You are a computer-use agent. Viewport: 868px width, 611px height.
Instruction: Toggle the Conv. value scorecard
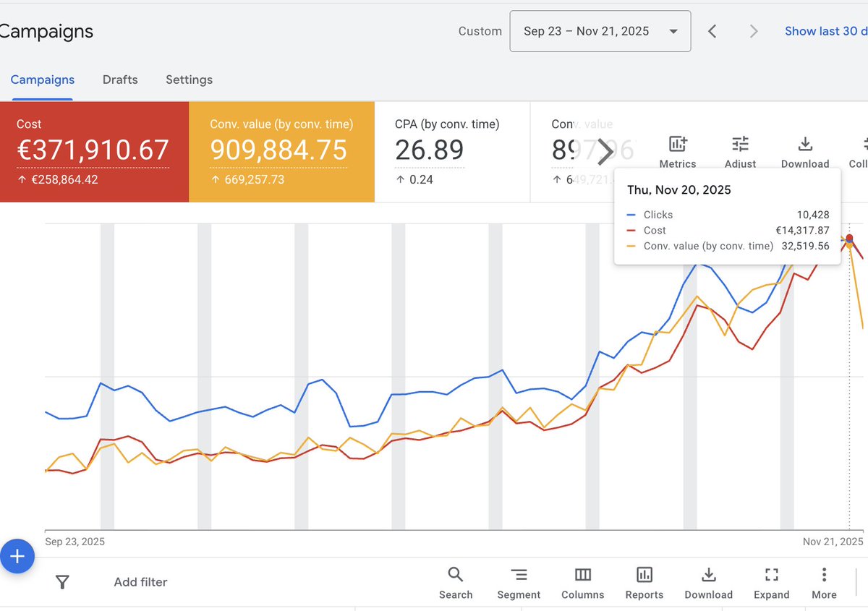point(281,150)
